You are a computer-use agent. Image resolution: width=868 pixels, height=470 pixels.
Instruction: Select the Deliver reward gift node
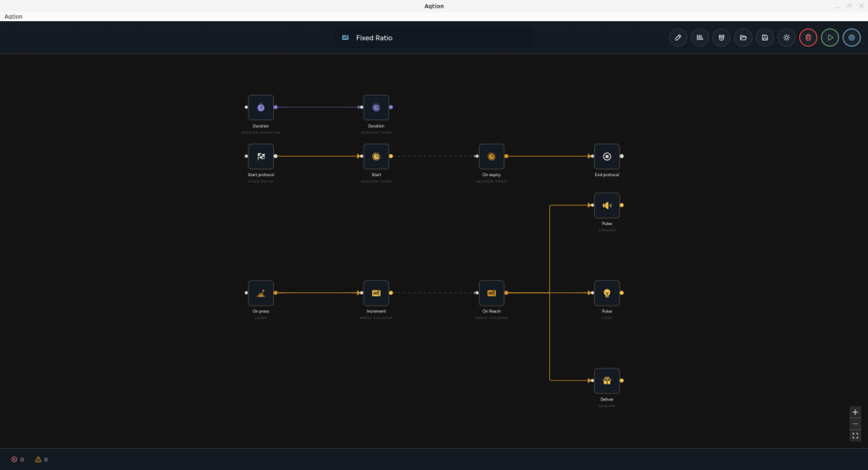pos(607,381)
